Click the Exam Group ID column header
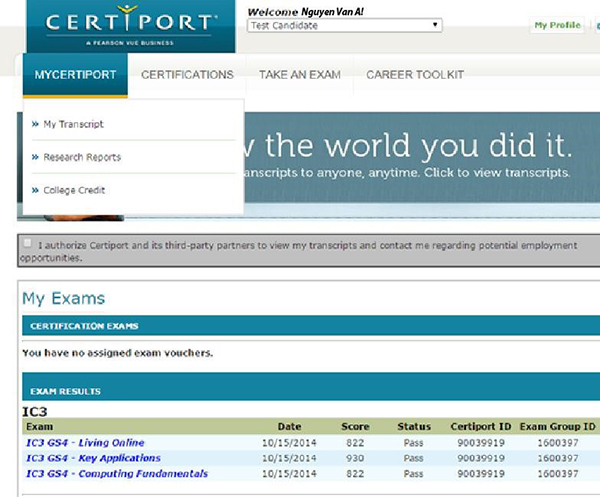600x497 pixels. (x=558, y=426)
